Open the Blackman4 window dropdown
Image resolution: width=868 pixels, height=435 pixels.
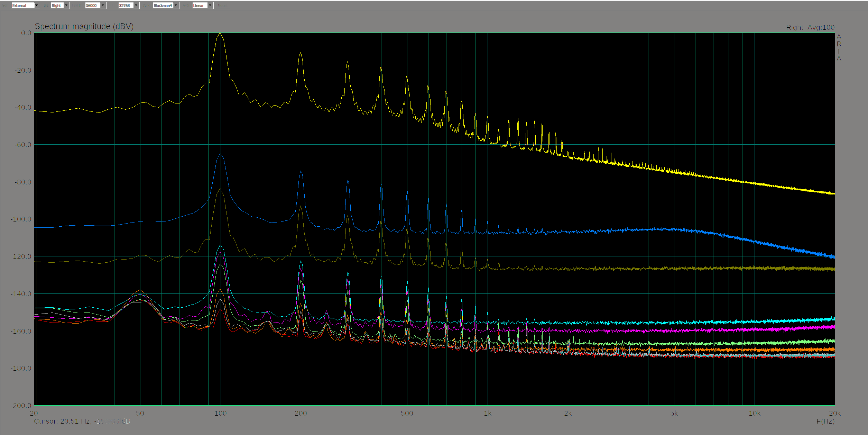pyautogui.click(x=166, y=6)
